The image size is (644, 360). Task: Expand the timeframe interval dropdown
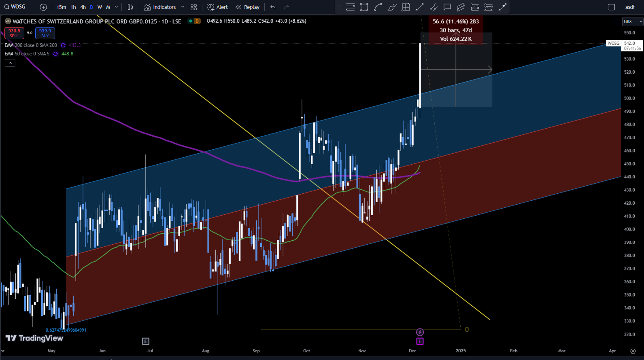point(117,7)
